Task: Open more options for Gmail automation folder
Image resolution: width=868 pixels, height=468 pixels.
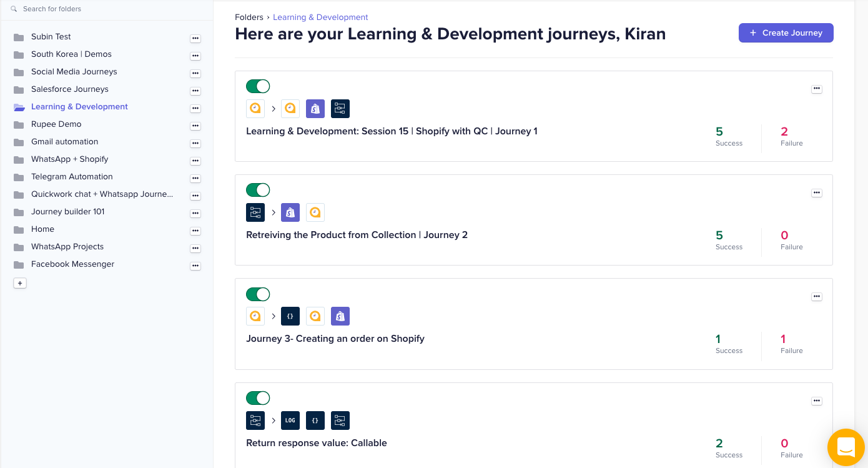Action: pos(195,143)
